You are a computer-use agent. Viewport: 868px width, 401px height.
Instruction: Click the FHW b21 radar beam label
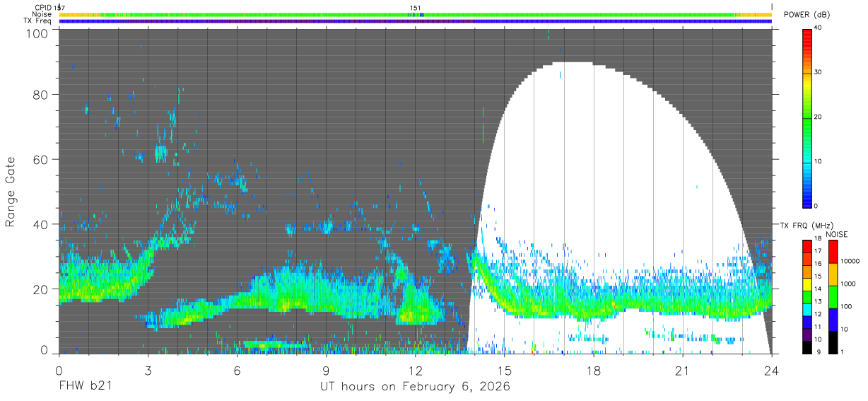[x=86, y=386]
